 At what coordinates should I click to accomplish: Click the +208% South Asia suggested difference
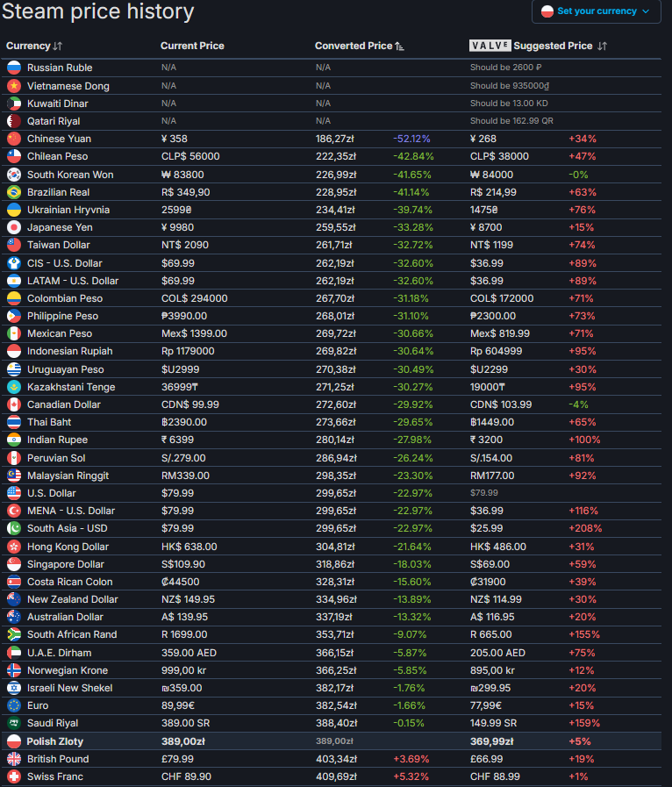[x=585, y=528]
